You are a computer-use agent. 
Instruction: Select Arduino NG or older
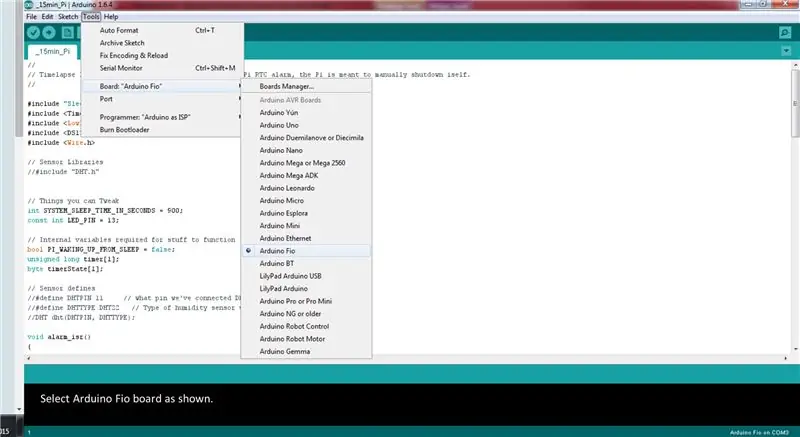pyautogui.click(x=306, y=314)
